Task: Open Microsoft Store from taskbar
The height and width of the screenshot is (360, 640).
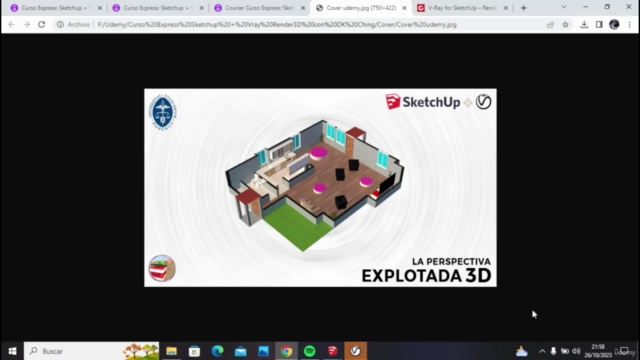Action: (194, 351)
